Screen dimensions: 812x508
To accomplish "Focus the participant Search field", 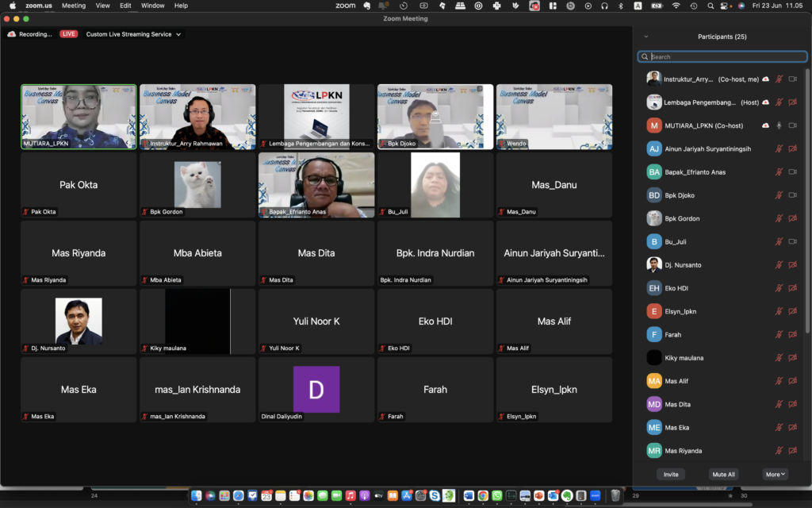I will tap(722, 57).
